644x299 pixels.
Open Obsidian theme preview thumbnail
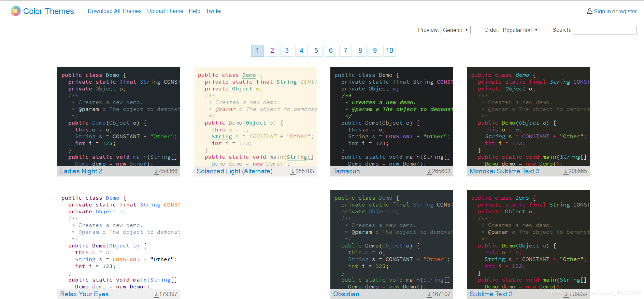click(x=392, y=240)
